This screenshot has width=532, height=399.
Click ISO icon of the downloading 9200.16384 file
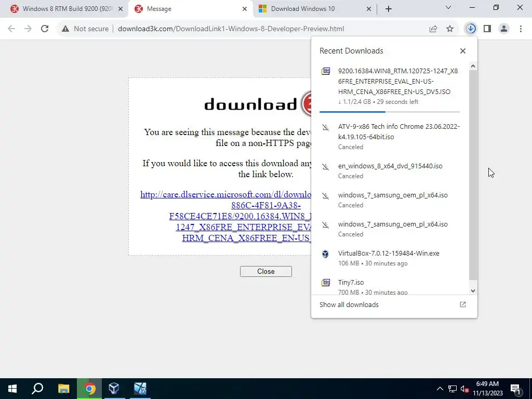pos(326,71)
